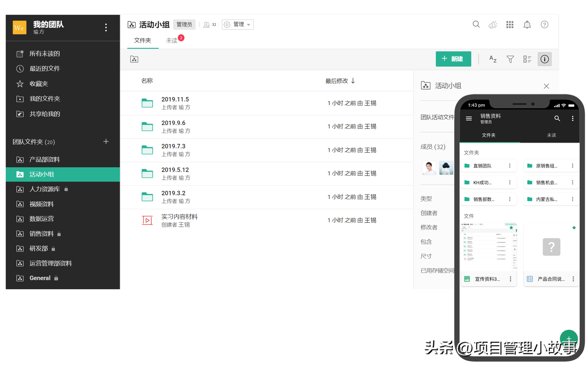Select 人力资源库 team folder
Viewport: 588px width, 366px height.
coord(63,189)
